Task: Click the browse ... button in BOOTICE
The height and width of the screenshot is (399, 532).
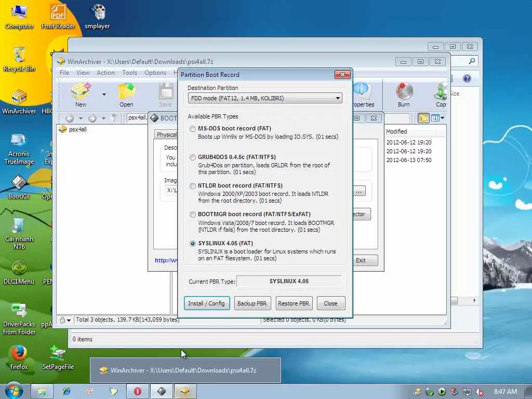Action: (358, 190)
